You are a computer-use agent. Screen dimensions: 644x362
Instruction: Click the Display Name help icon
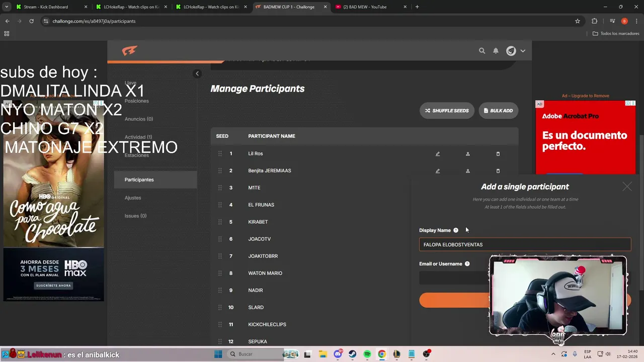456,230
